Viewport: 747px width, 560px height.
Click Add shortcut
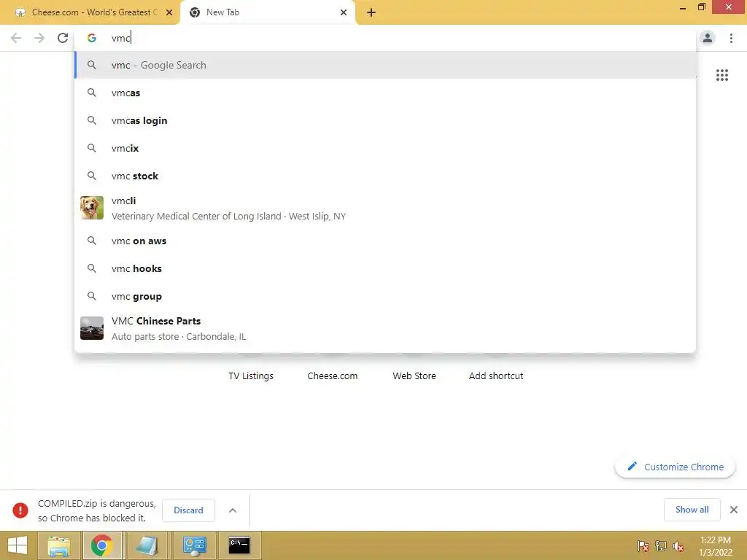click(496, 376)
